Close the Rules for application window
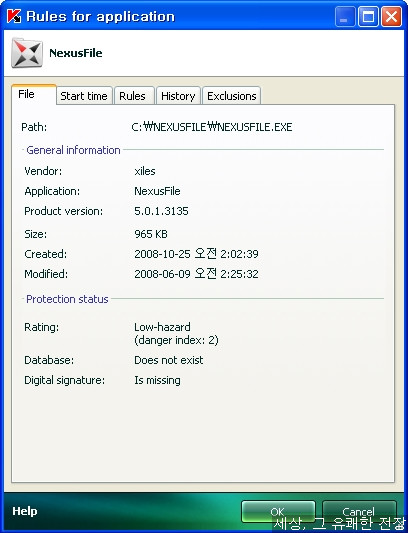The height and width of the screenshot is (533, 408). (x=391, y=16)
